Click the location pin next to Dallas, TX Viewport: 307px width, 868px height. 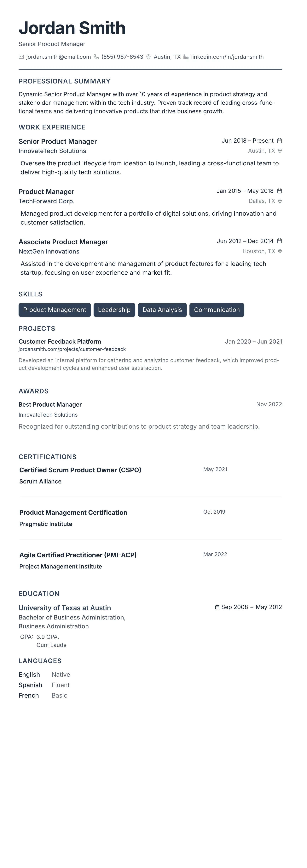tap(280, 201)
